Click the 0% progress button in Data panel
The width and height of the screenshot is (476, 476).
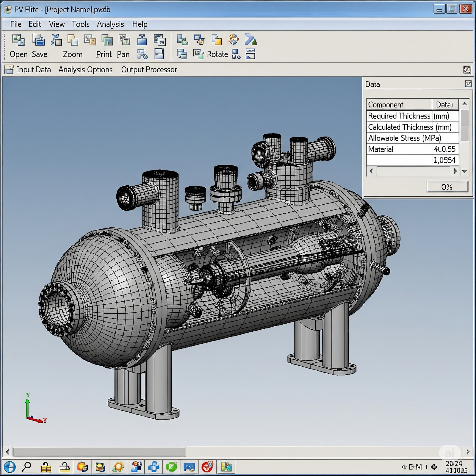pyautogui.click(x=447, y=187)
